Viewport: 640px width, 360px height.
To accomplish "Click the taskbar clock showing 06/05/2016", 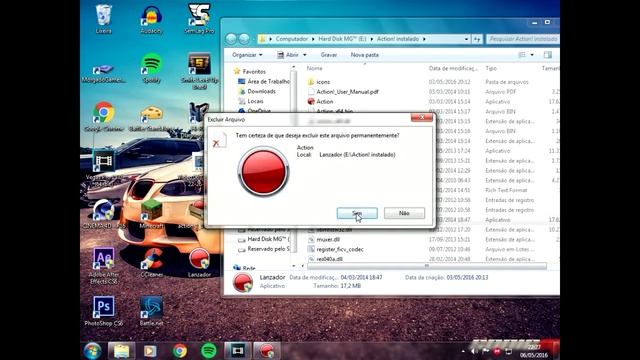I will tap(534, 351).
